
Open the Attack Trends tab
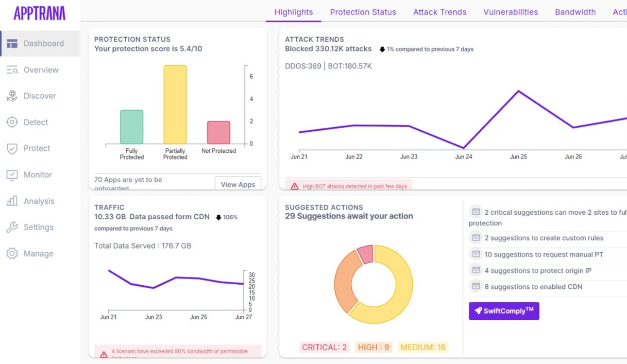(440, 12)
